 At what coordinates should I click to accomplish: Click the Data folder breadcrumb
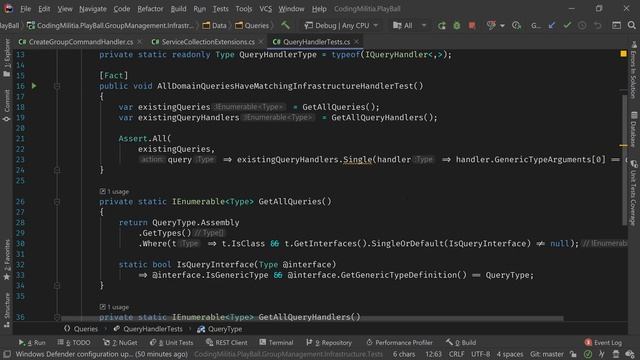coord(214,26)
